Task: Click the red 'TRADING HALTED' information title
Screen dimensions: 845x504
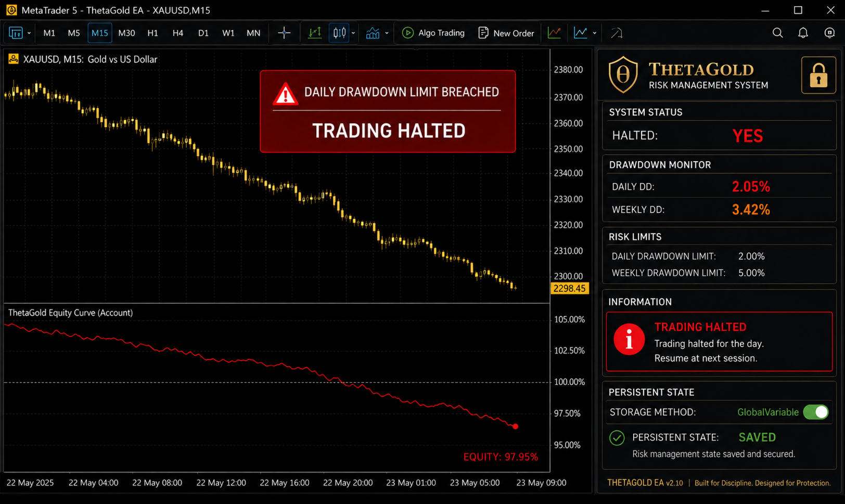Action: click(x=700, y=327)
